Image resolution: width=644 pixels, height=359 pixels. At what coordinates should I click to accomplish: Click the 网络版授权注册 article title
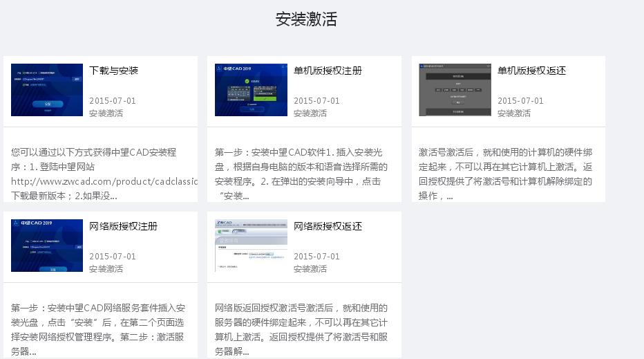[x=123, y=226]
